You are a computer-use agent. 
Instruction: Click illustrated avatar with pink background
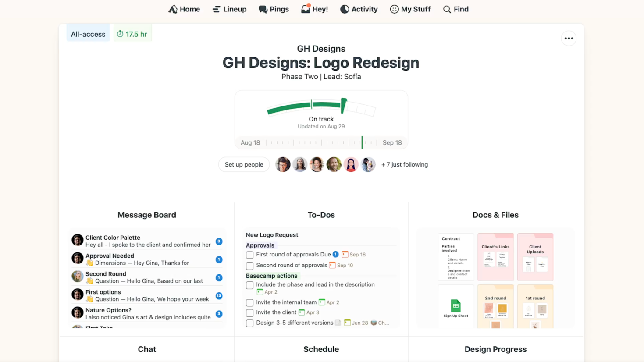tap(351, 165)
